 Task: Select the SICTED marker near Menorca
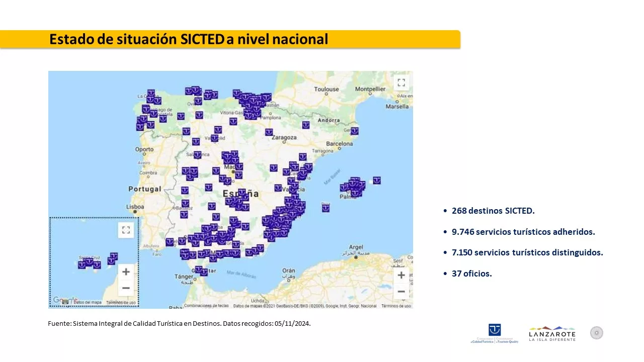[376, 180]
